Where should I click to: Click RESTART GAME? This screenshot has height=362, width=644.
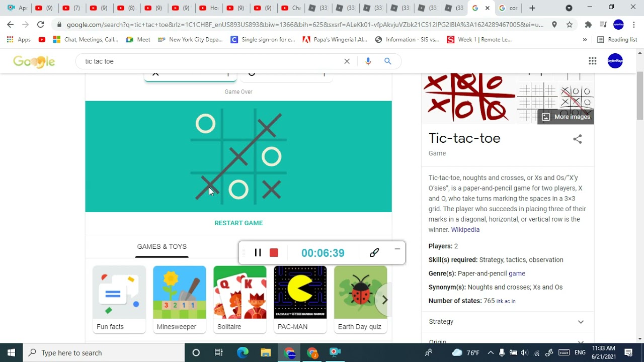coord(238,223)
